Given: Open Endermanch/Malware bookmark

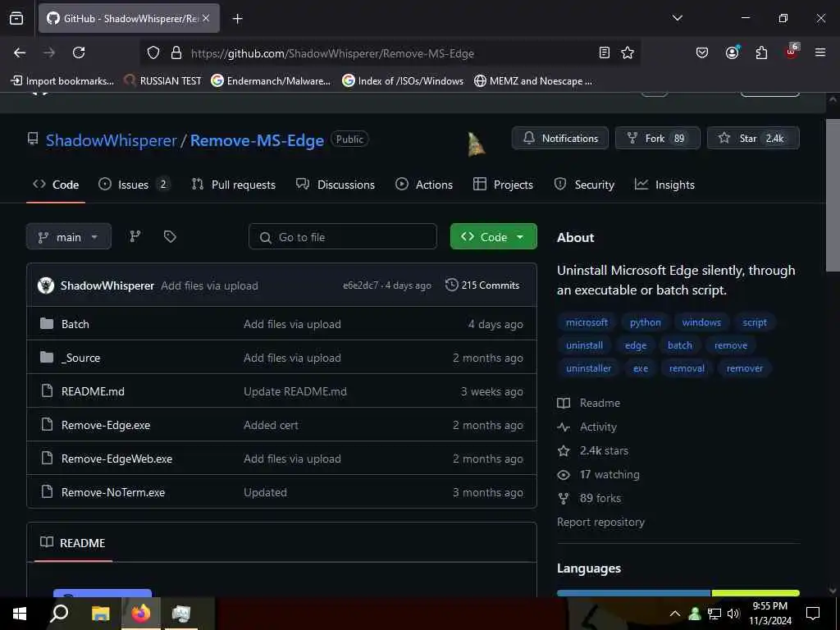Looking at the screenshot, I should 271,81.
